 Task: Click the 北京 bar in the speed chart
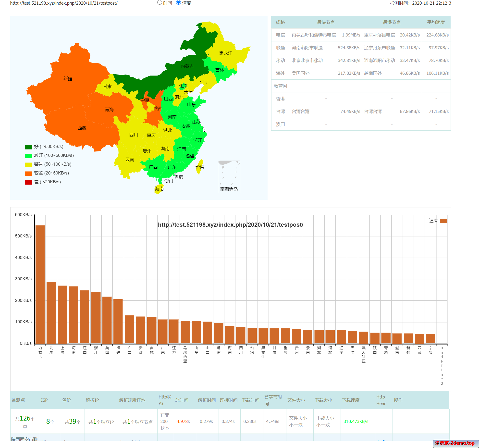pyautogui.click(x=51, y=312)
